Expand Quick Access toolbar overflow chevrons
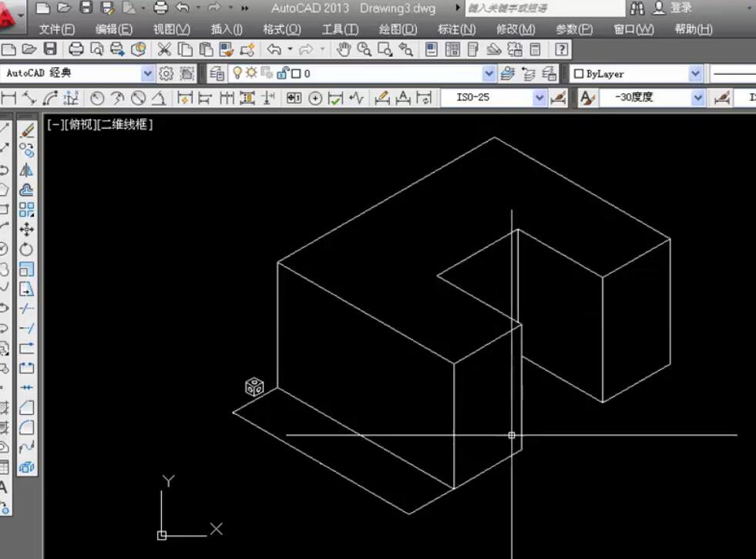Image resolution: width=756 pixels, height=559 pixels. (245, 8)
